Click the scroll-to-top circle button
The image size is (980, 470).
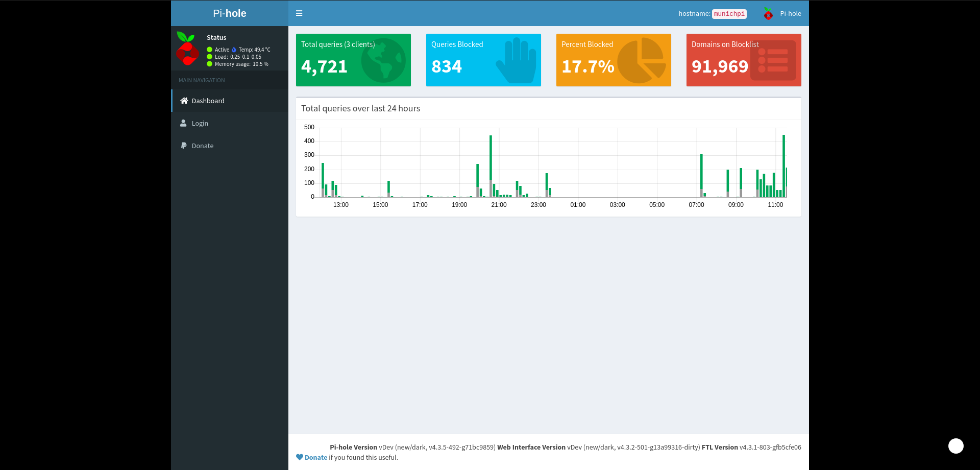coord(955,446)
